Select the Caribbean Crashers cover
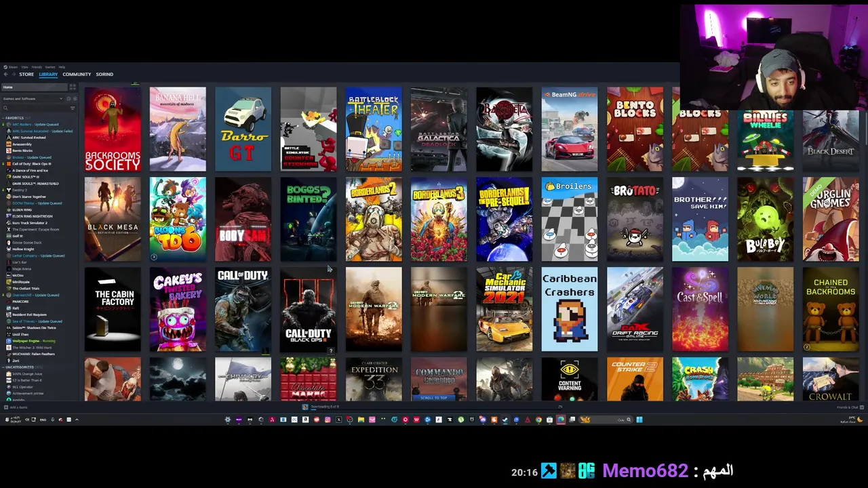868x488 pixels. click(570, 309)
